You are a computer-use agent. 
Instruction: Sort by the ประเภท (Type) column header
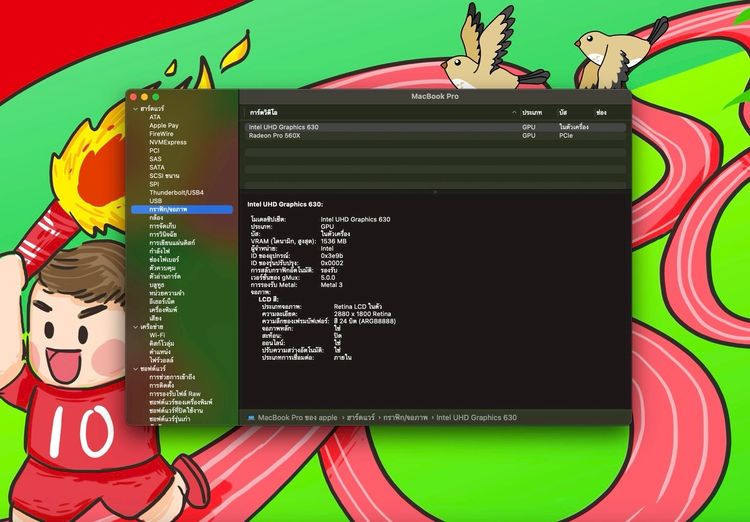tap(531, 112)
